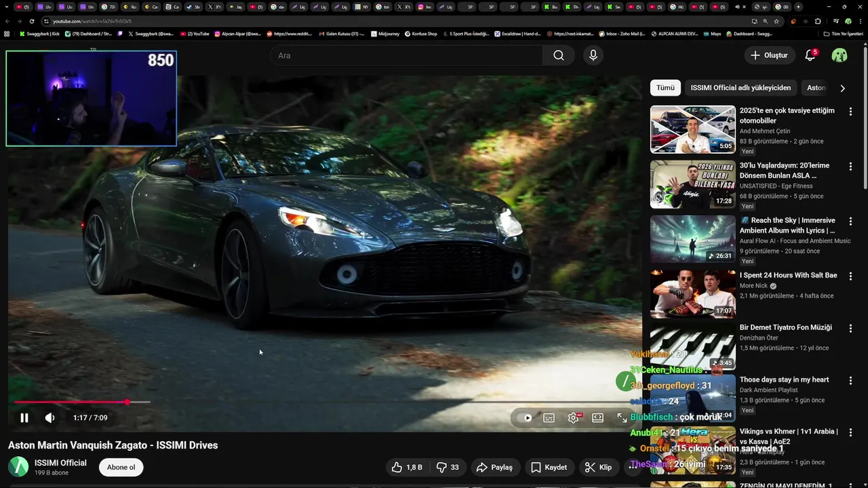This screenshot has width=868, height=488.
Task: Enter fullscreen with the expand arrows icon
Action: [x=622, y=418]
